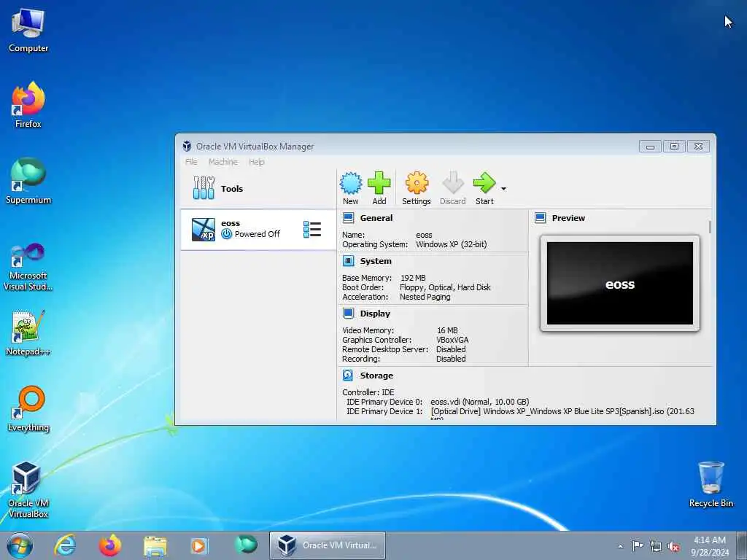Click the Display section icon
This screenshot has height=560, width=747.
click(x=348, y=314)
